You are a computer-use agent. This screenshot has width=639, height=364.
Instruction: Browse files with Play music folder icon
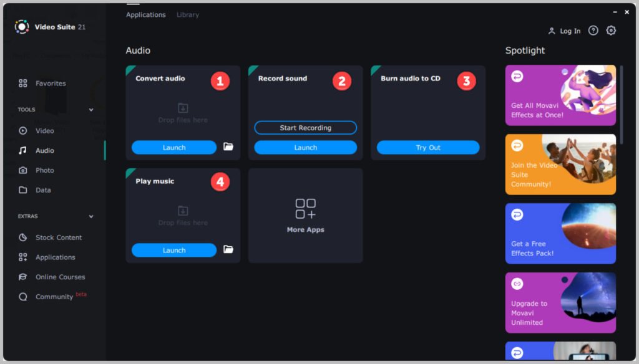(228, 249)
